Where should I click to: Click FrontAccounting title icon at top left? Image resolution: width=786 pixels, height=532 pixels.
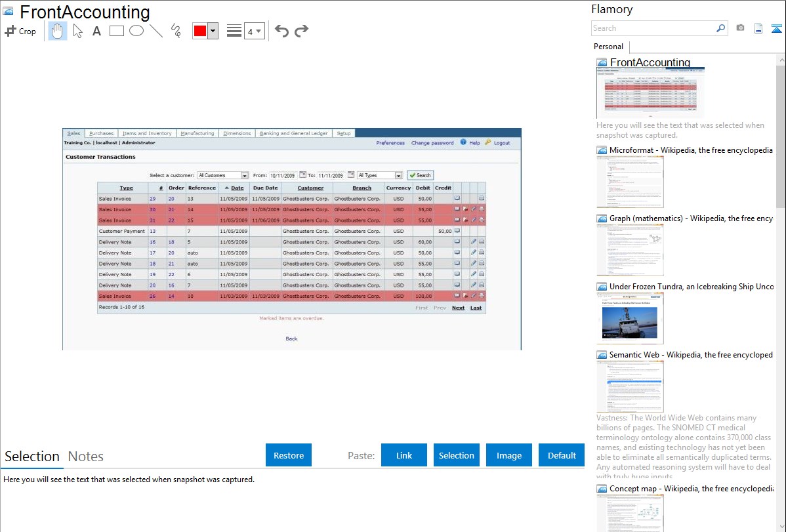pos(9,11)
